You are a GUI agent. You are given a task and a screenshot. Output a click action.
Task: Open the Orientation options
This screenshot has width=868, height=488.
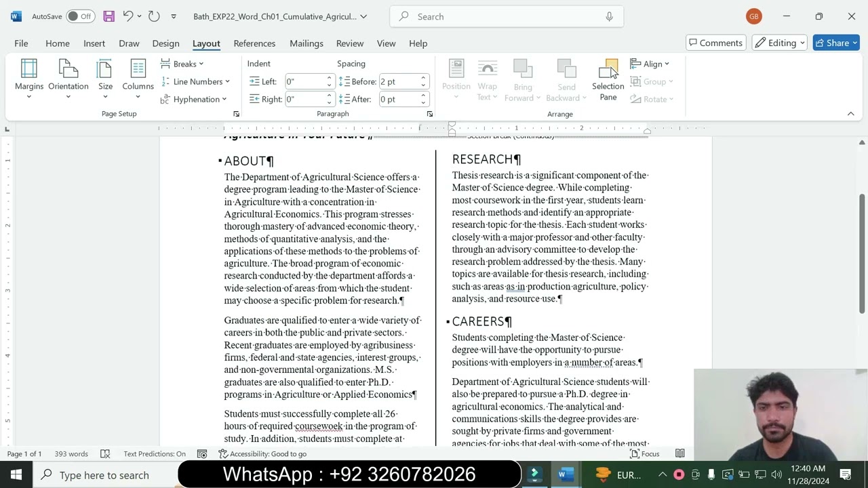click(x=68, y=79)
